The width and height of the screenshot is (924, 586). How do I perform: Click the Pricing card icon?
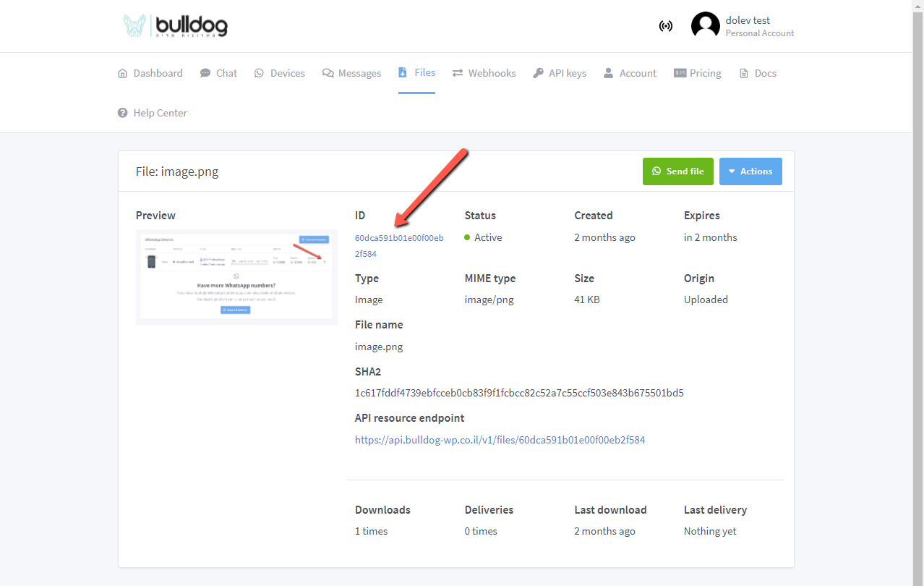point(680,73)
